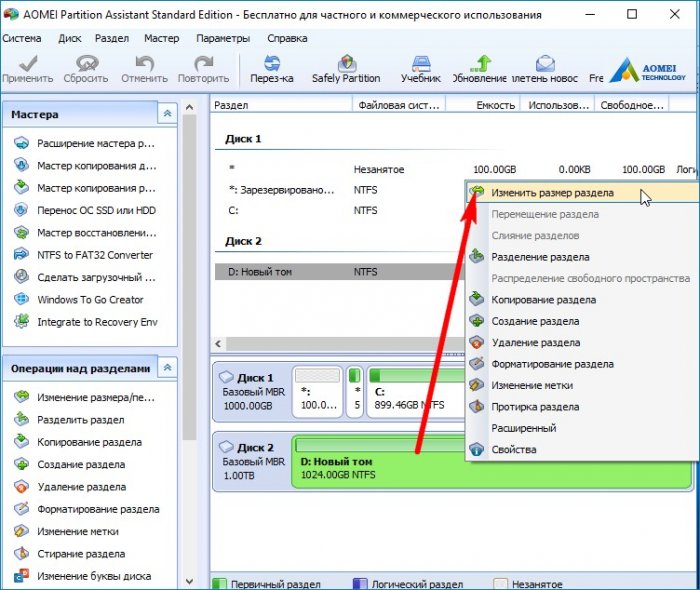Click the Перез-ка toolbar icon
Viewport: 700px width, 590px height.
pos(272,69)
